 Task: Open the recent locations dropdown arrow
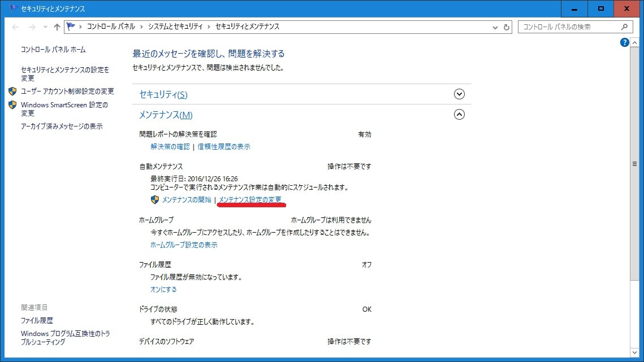[45, 27]
